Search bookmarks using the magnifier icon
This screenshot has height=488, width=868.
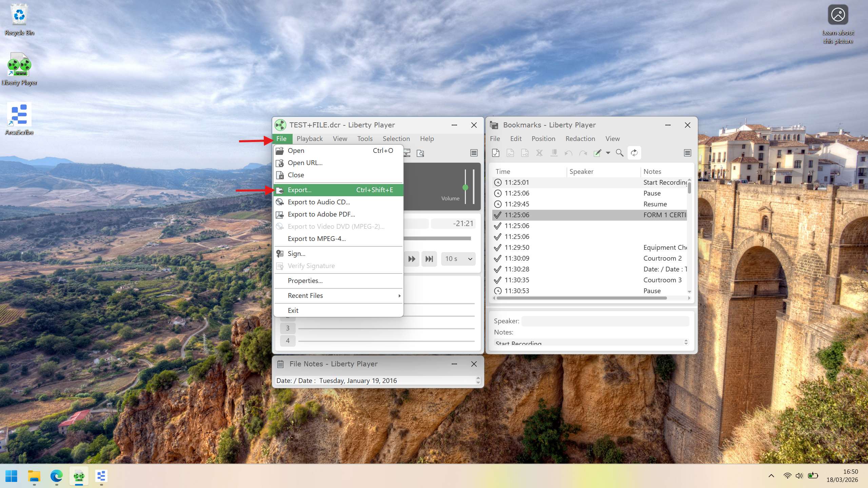coord(619,153)
